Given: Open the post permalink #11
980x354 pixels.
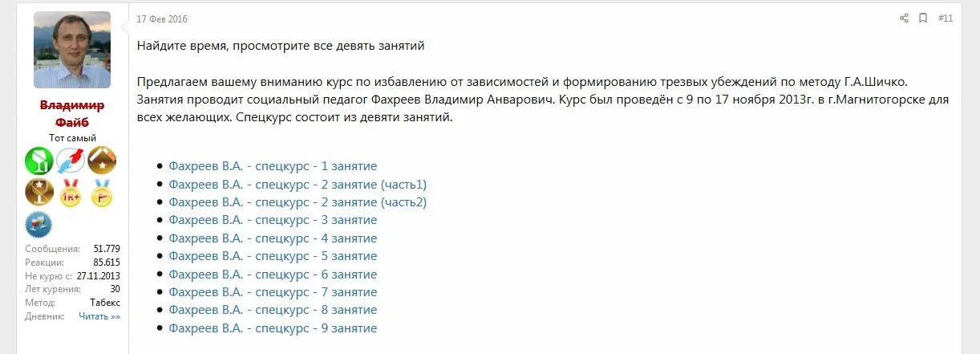Looking at the screenshot, I should coord(945,18).
